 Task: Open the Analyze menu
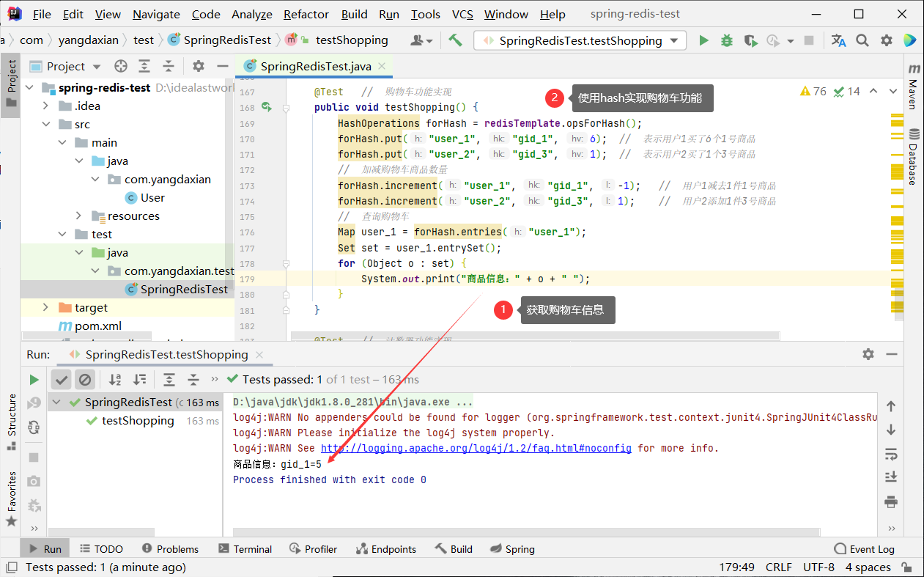coord(252,14)
